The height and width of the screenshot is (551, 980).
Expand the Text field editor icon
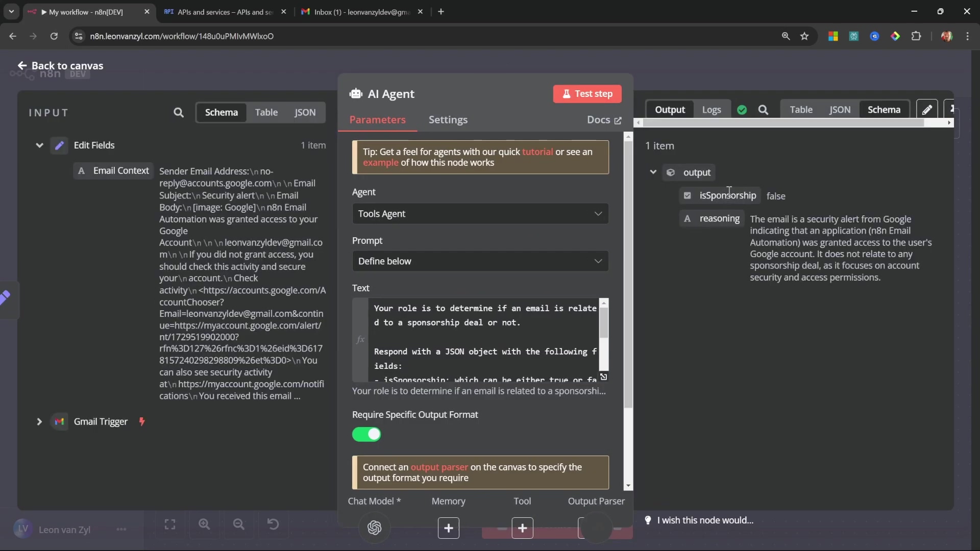[x=603, y=377]
